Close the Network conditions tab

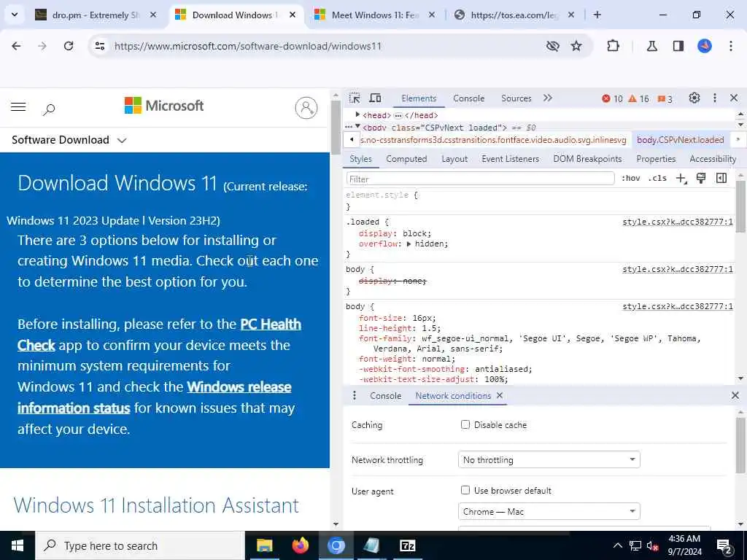pyautogui.click(x=499, y=395)
